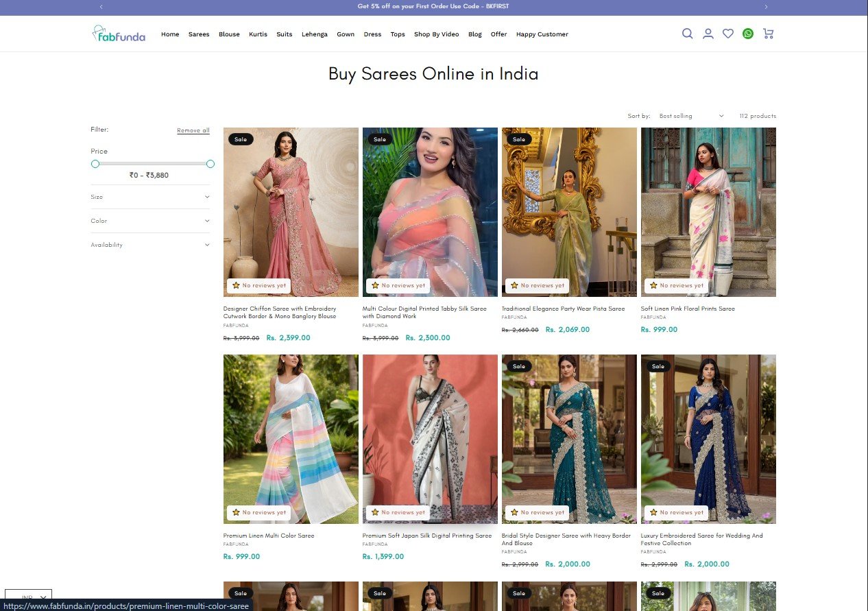
Task: Go to Home menu item
Action: (x=170, y=34)
